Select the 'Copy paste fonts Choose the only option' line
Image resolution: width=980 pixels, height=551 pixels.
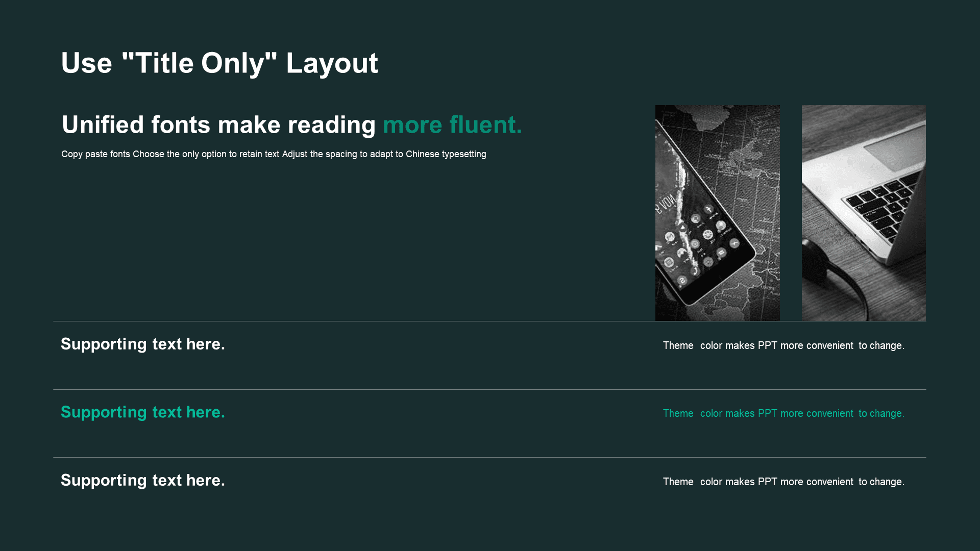click(x=274, y=154)
